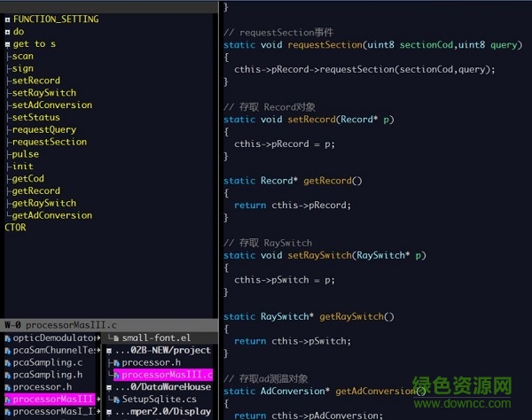Click the 'W-0 processorMasIII.c' mode line

click(x=109, y=325)
